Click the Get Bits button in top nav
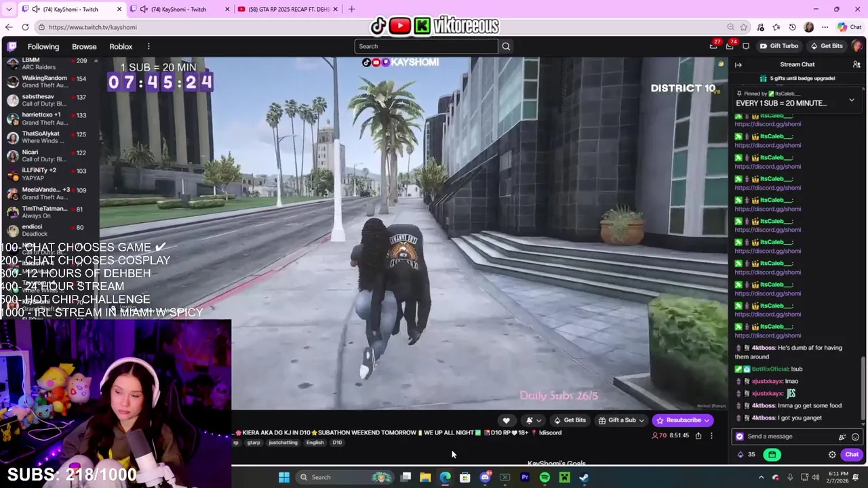The image size is (868, 488). coord(827,46)
